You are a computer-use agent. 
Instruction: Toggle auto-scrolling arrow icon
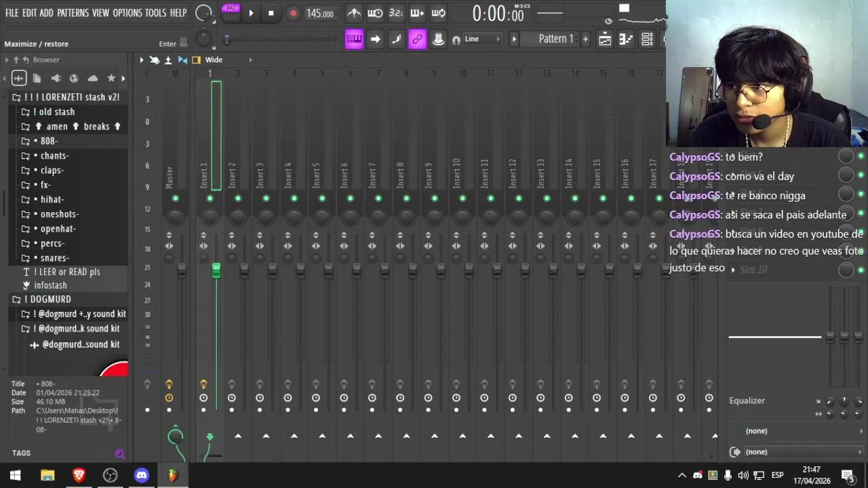coord(375,39)
